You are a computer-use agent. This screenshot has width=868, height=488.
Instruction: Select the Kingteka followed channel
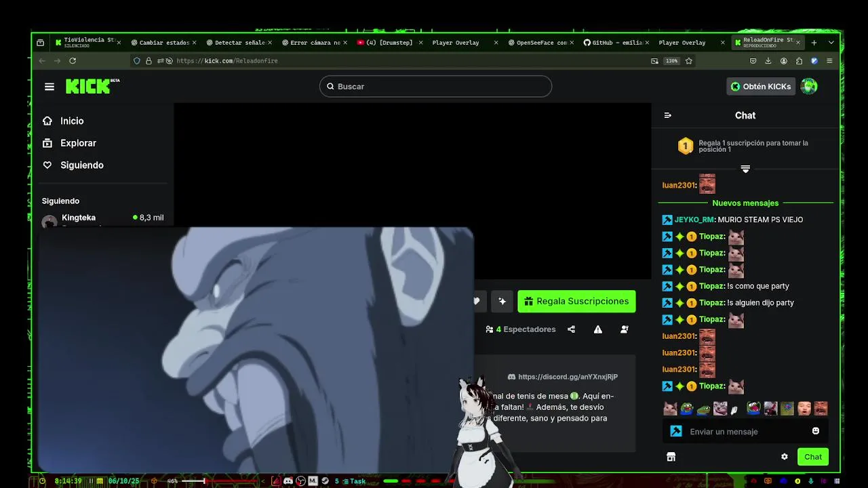(x=103, y=219)
